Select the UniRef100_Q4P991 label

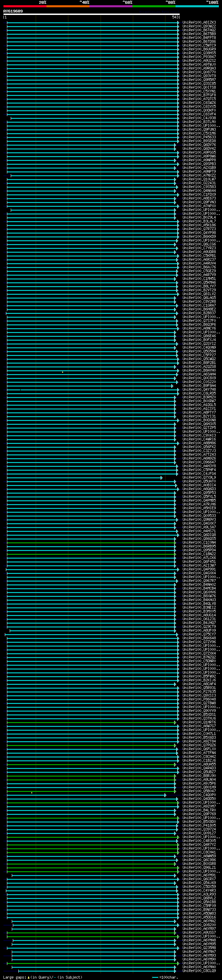point(199,569)
